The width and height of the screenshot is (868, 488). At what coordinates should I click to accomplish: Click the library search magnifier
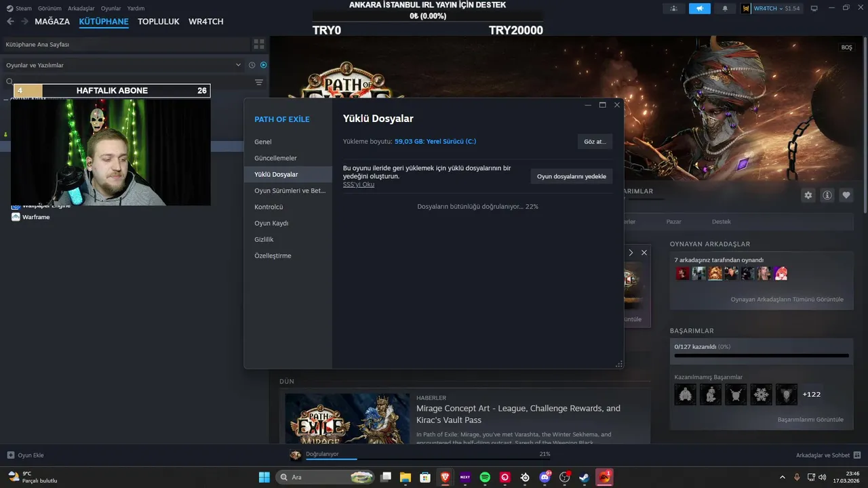(9, 81)
